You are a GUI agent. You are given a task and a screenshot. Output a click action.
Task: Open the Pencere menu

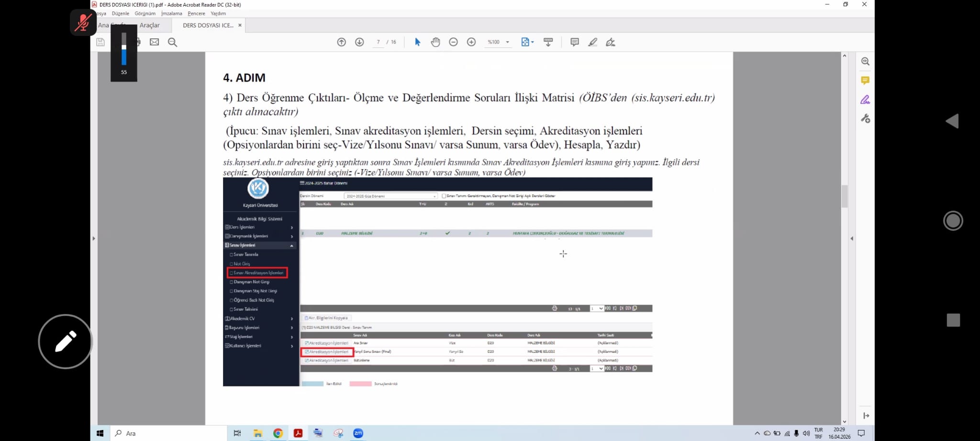tap(196, 13)
